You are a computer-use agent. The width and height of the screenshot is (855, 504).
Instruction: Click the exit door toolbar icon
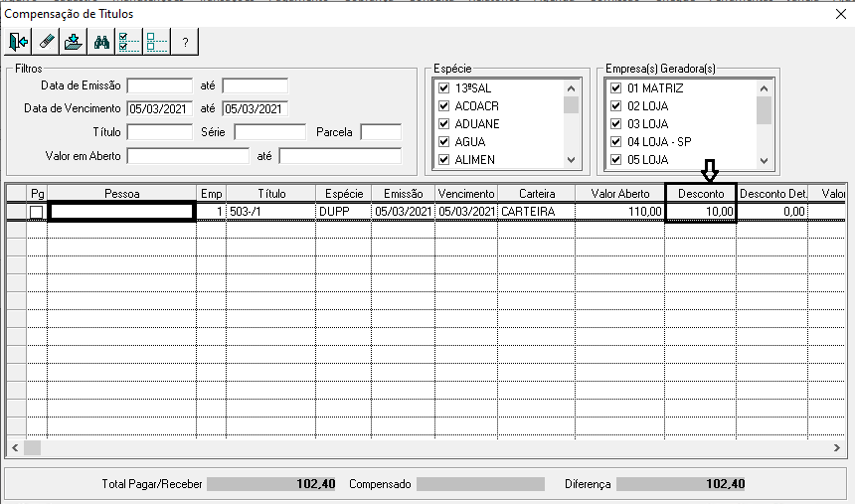(x=18, y=42)
